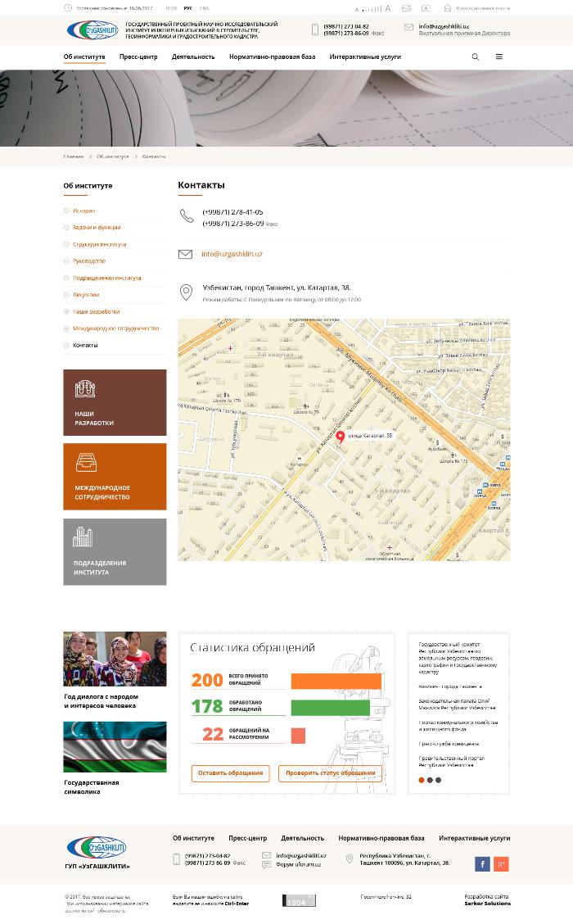The height and width of the screenshot is (924, 573).
Task: Open the search magnifier icon in the header
Action: [x=476, y=57]
